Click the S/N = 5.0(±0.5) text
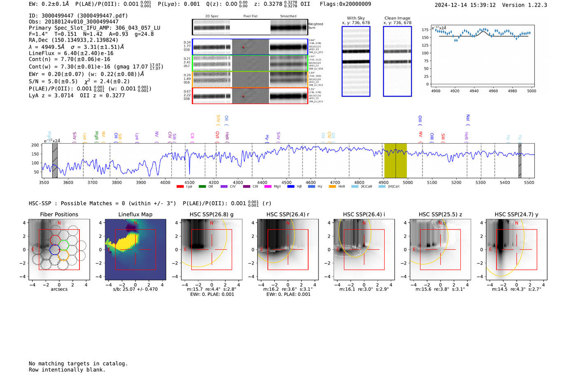Screen dimensions: 576x392 point(53,81)
